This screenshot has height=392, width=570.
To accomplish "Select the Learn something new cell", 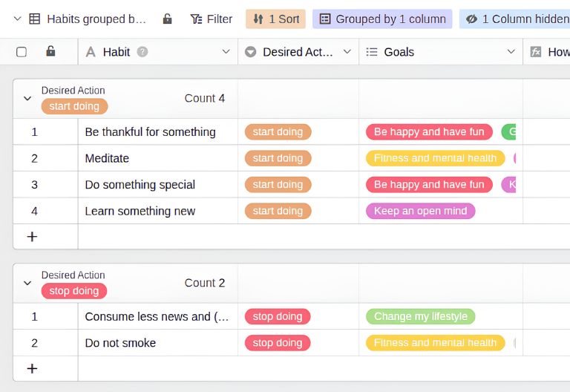I will (158, 211).
